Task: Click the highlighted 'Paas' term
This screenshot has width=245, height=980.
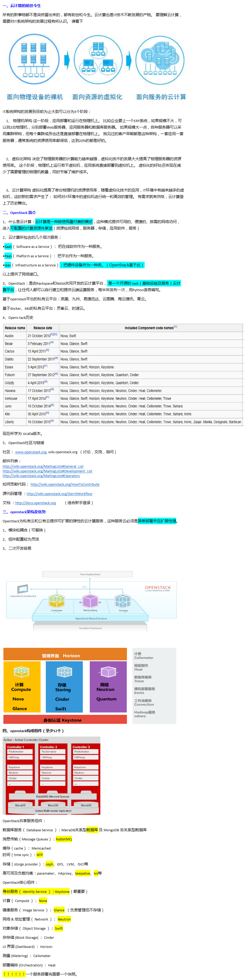Action: click(x=8, y=256)
